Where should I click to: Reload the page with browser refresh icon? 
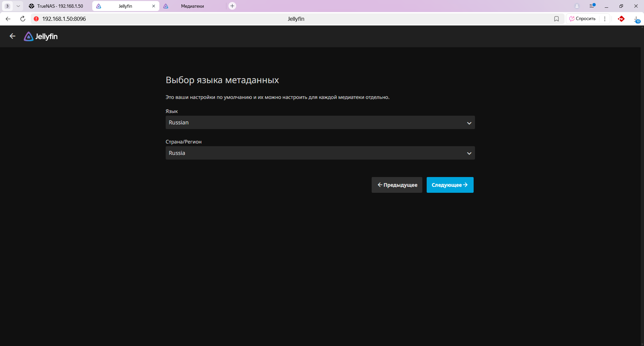[x=23, y=19]
